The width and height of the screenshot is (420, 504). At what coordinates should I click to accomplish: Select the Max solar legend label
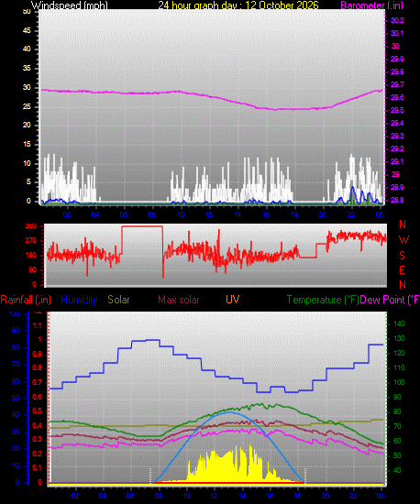pos(179,300)
